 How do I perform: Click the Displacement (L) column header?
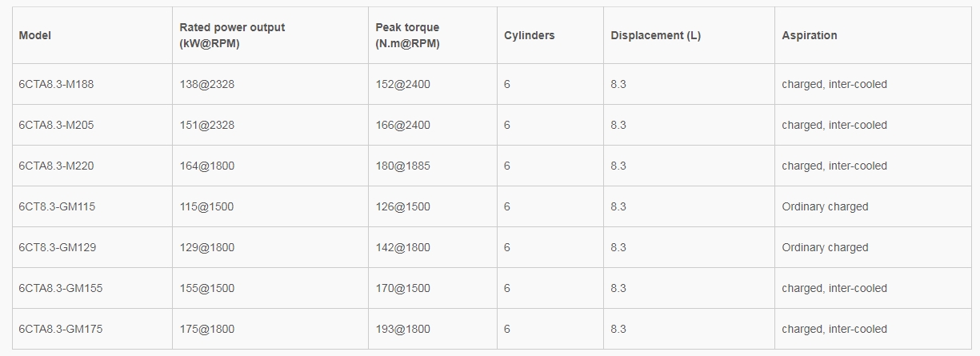coord(655,35)
